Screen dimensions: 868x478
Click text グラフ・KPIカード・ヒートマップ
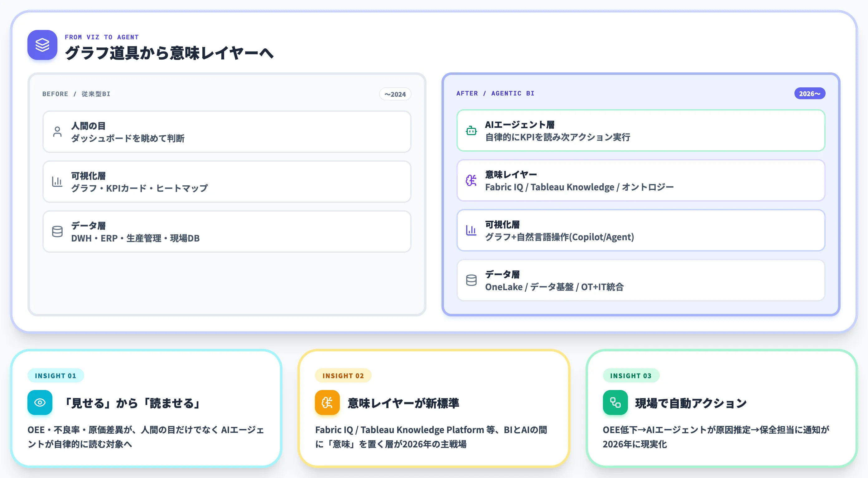139,188
